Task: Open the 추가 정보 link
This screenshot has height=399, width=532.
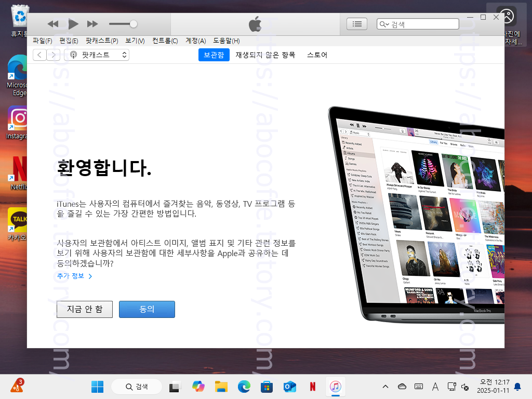Action: [74, 276]
